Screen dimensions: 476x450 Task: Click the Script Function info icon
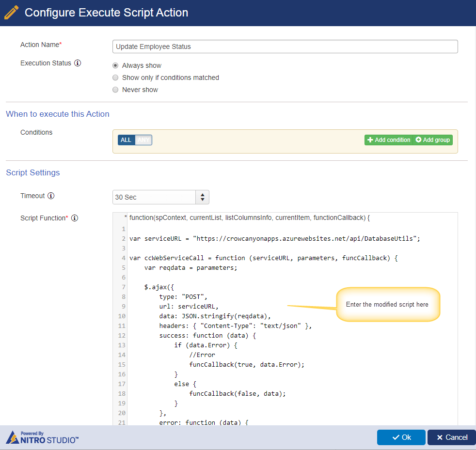point(75,218)
